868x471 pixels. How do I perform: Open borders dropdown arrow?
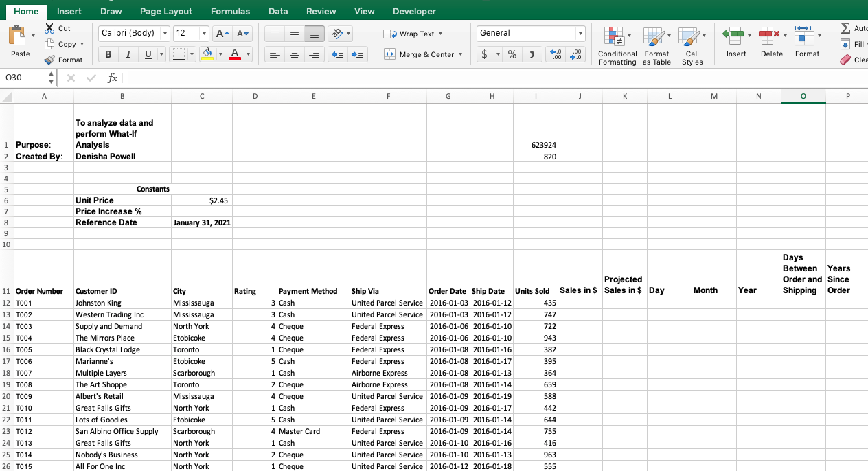click(190, 54)
